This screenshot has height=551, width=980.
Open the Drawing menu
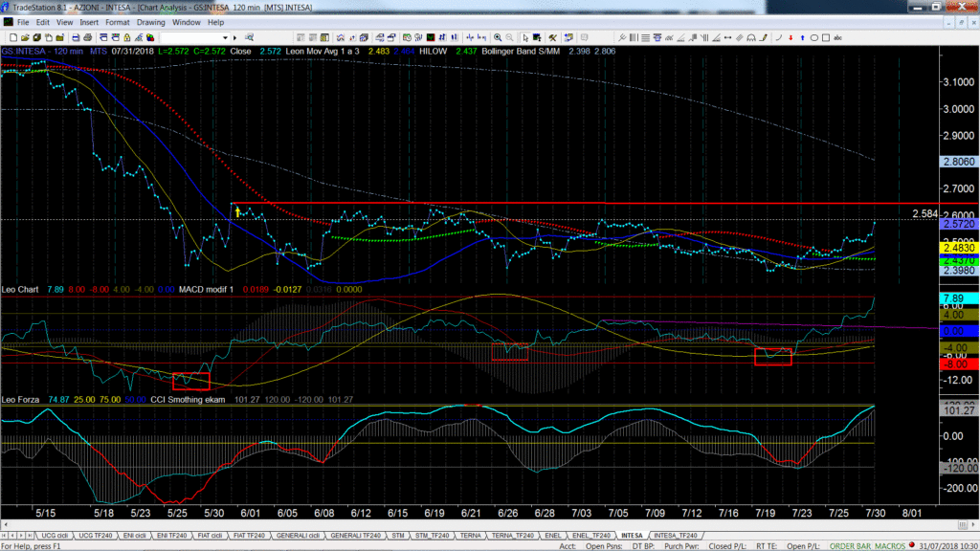150,23
